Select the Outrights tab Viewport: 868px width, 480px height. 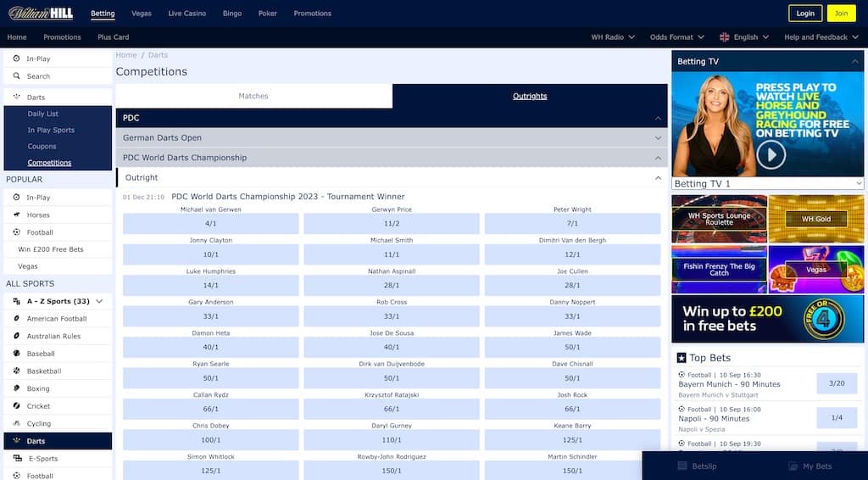pyautogui.click(x=530, y=96)
